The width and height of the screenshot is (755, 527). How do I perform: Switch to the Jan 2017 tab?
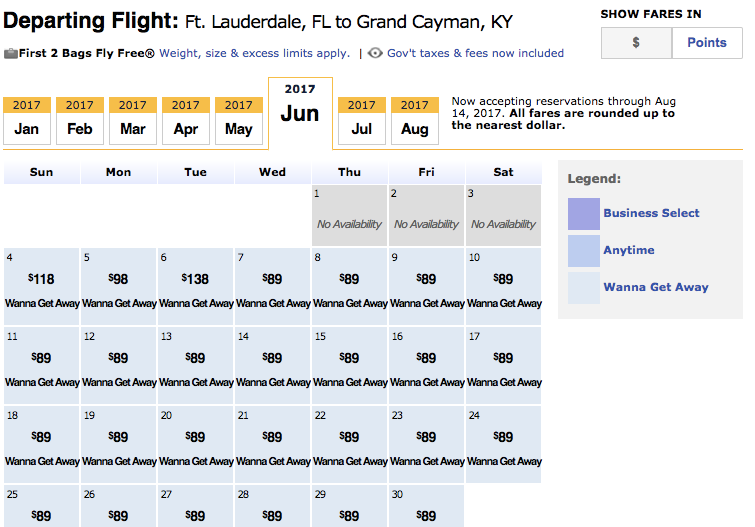click(27, 120)
